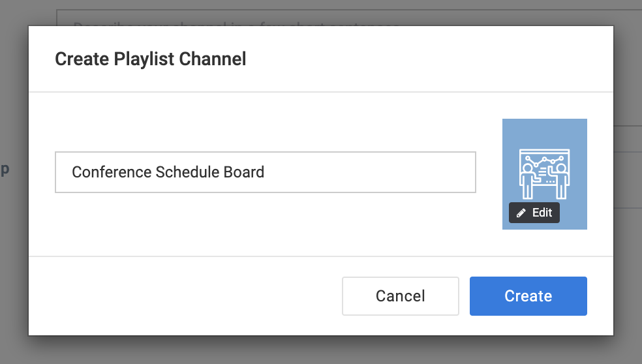This screenshot has width=642, height=364.
Task: Place cursor after the word "Board"
Action: [x=265, y=172]
